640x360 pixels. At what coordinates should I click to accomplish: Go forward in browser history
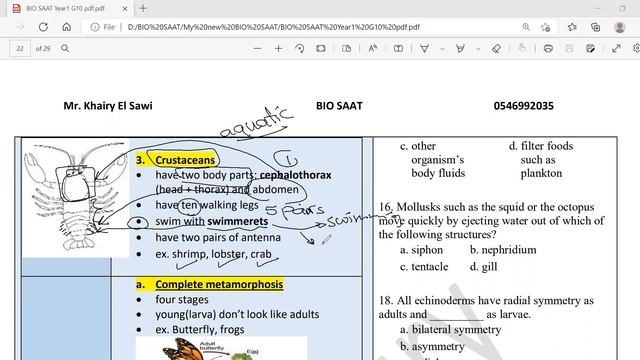pyautogui.click(x=20, y=27)
